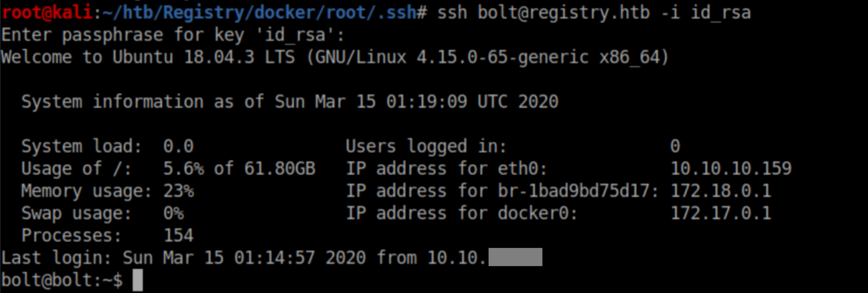Viewport: 868px width, 293px height.
Task: Click the 'Enter passphrase for key' line
Action: coord(173,35)
